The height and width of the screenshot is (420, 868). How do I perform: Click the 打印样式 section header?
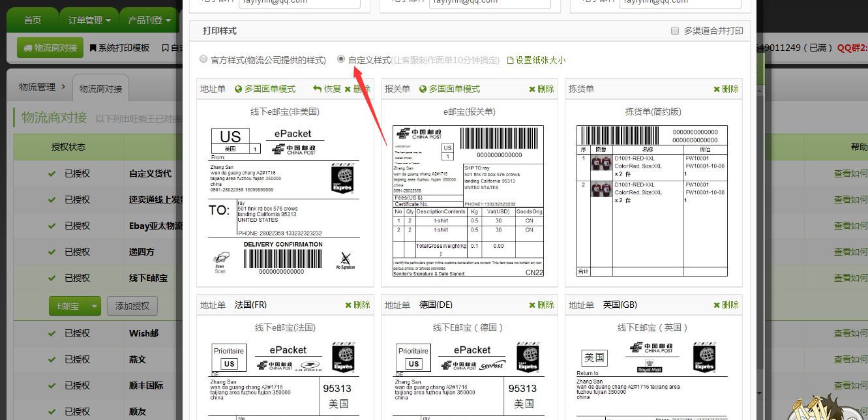(x=220, y=31)
